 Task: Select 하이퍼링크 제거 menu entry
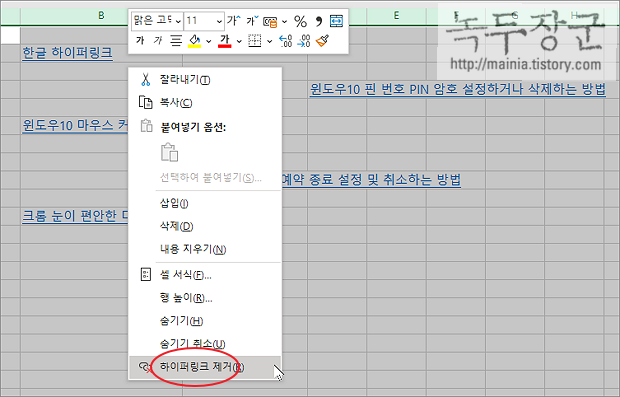pyautogui.click(x=205, y=367)
